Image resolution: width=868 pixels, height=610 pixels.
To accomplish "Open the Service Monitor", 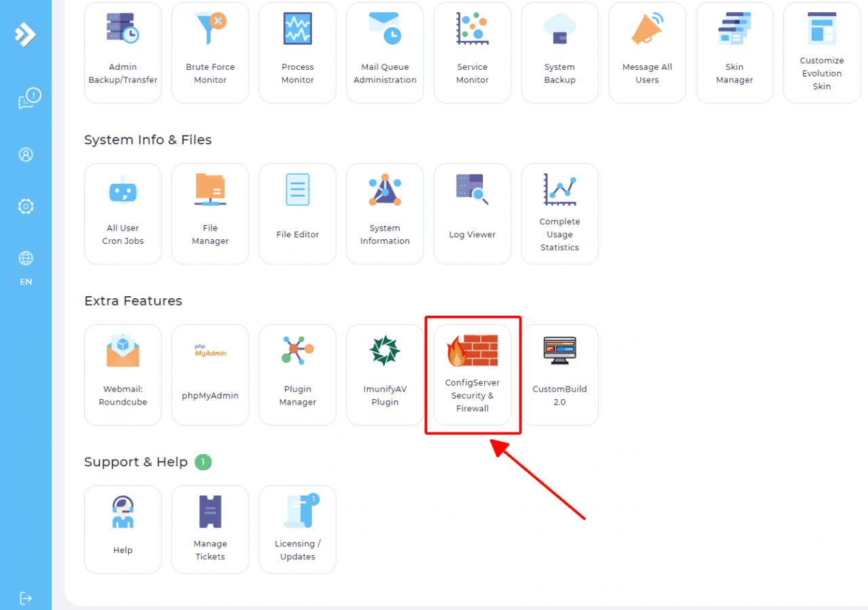I will (x=472, y=52).
